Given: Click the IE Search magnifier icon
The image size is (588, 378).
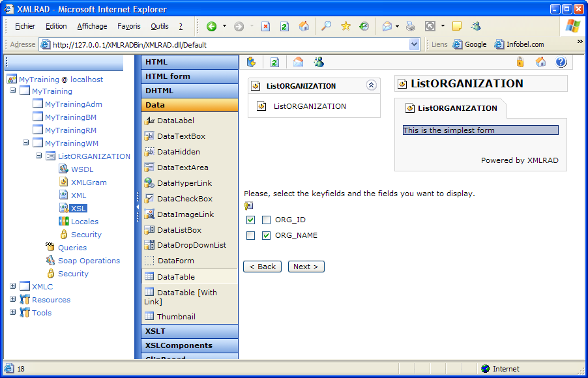Looking at the screenshot, I should [327, 27].
